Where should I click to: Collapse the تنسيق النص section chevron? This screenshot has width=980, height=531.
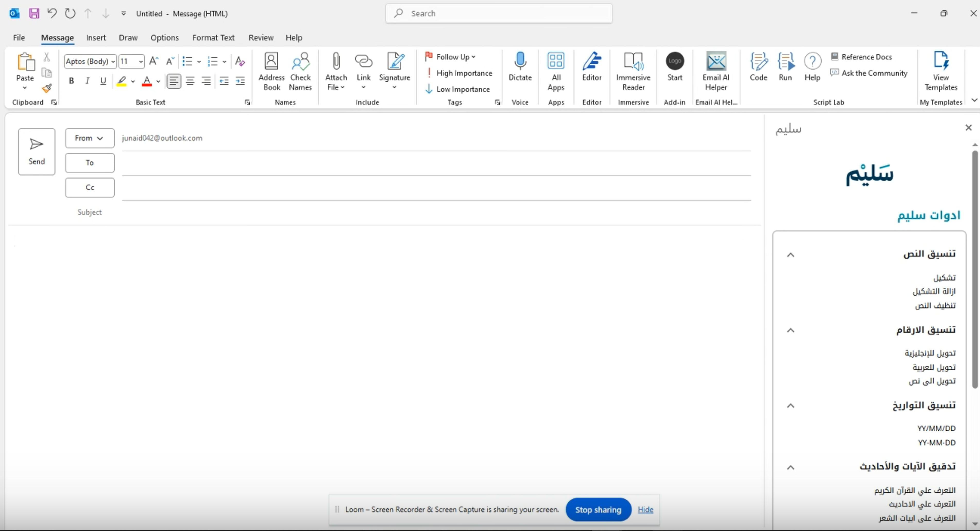[x=790, y=255]
